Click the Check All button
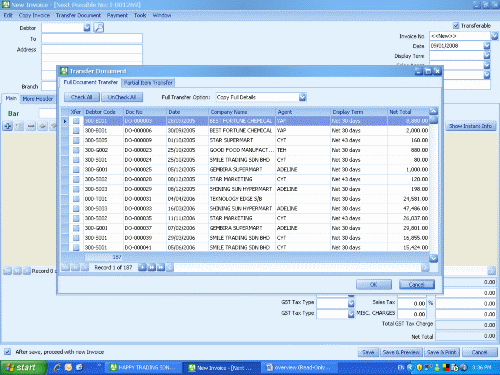 pos(82,97)
